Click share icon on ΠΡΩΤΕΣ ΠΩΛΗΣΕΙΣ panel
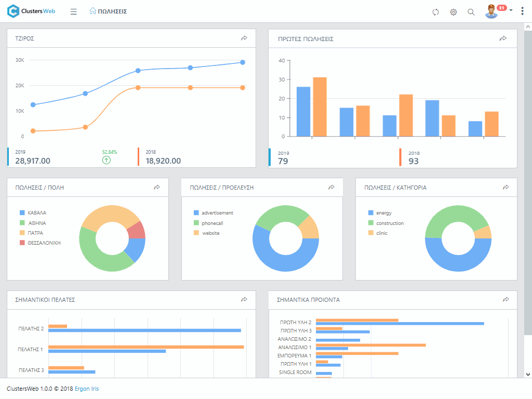The width and height of the screenshot is (532, 399). pyautogui.click(x=503, y=38)
